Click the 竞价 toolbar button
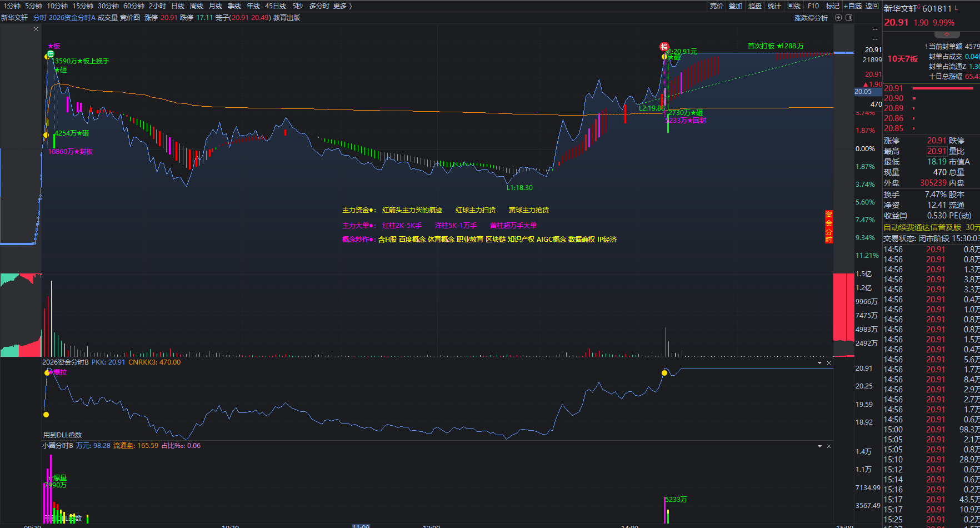980x528 pixels. point(717,6)
